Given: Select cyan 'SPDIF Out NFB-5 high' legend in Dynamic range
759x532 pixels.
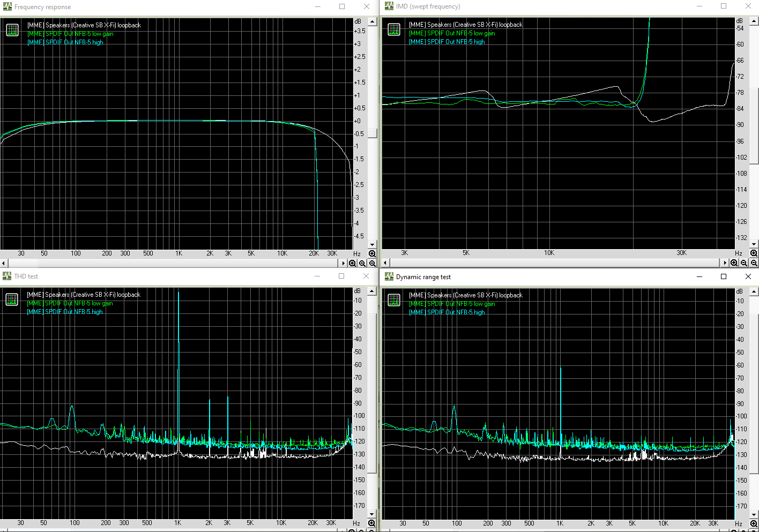Looking at the screenshot, I should click(447, 312).
